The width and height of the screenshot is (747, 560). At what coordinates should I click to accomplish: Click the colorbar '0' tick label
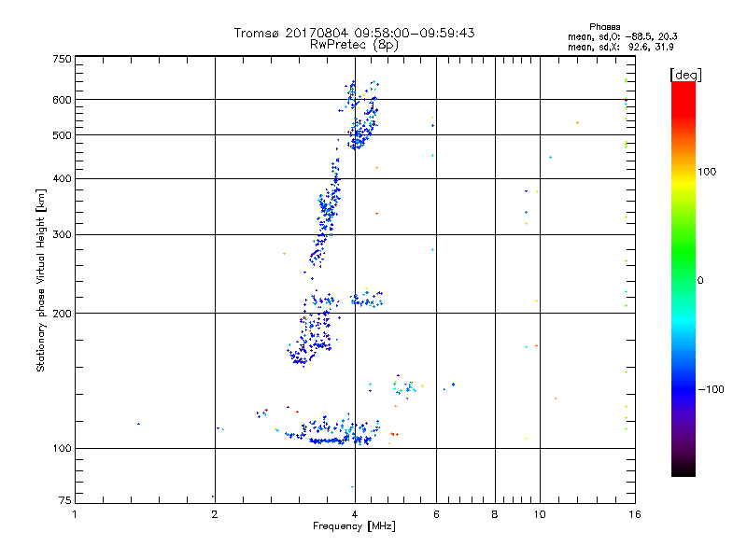click(700, 281)
